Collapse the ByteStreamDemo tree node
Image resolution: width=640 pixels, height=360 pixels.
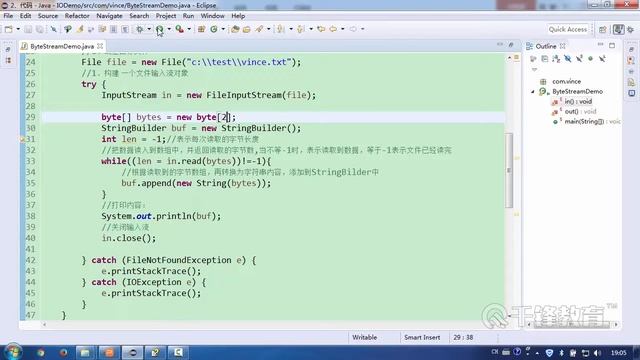click(x=533, y=91)
